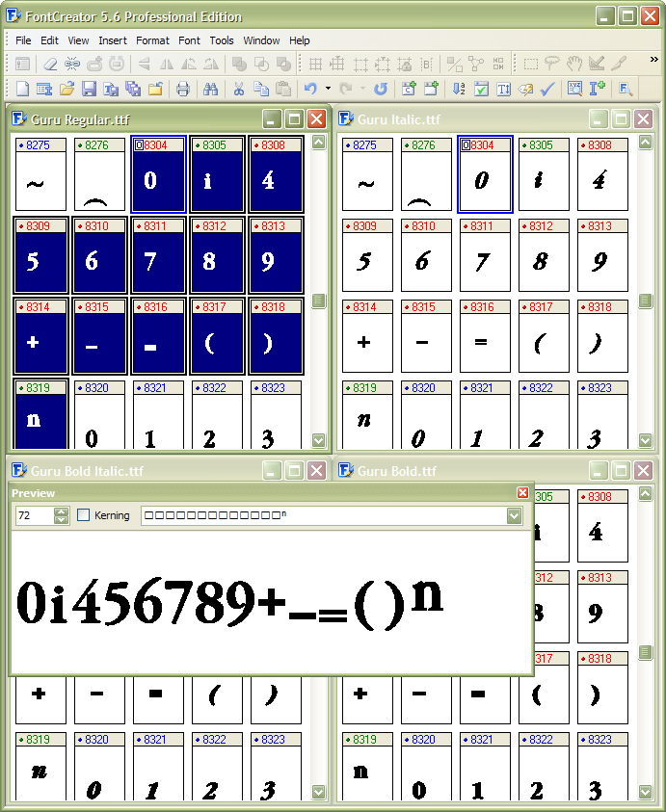The image size is (666, 812).
Task: Click the scrollbar thumb in Guru Italic window
Action: coord(645,301)
